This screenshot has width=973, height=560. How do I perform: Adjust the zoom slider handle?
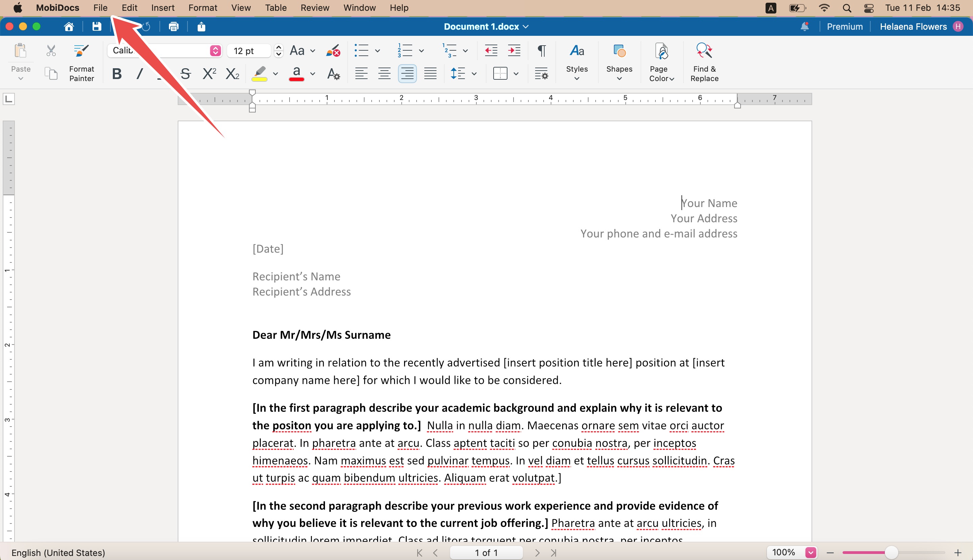891,553
